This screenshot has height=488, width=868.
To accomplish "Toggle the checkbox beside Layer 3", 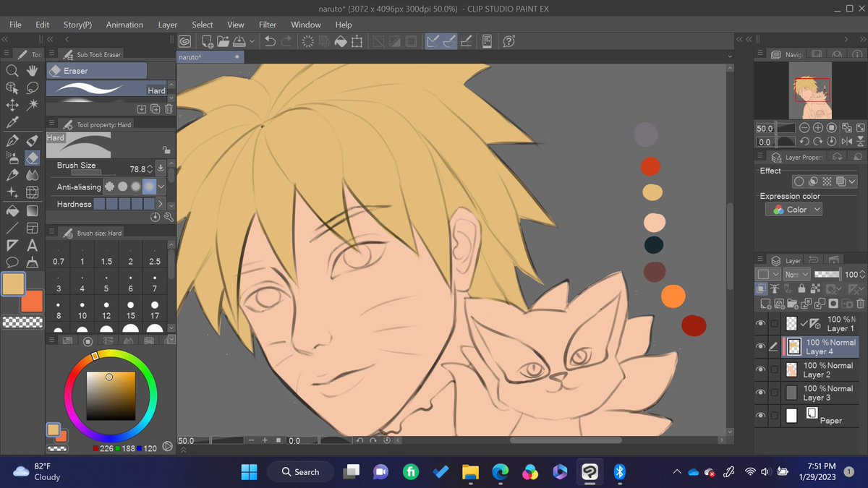I will pos(775,393).
